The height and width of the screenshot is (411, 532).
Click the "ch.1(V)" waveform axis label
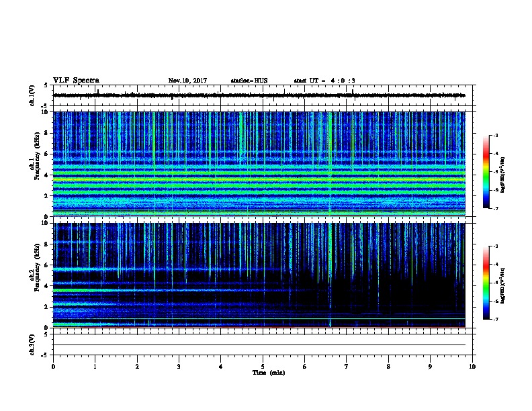point(32,95)
